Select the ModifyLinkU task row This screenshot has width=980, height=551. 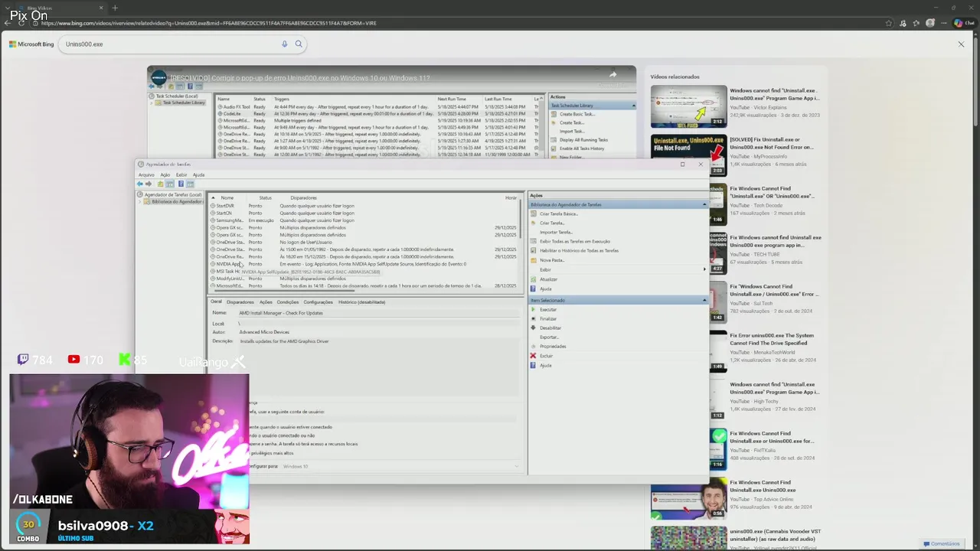[x=364, y=279]
